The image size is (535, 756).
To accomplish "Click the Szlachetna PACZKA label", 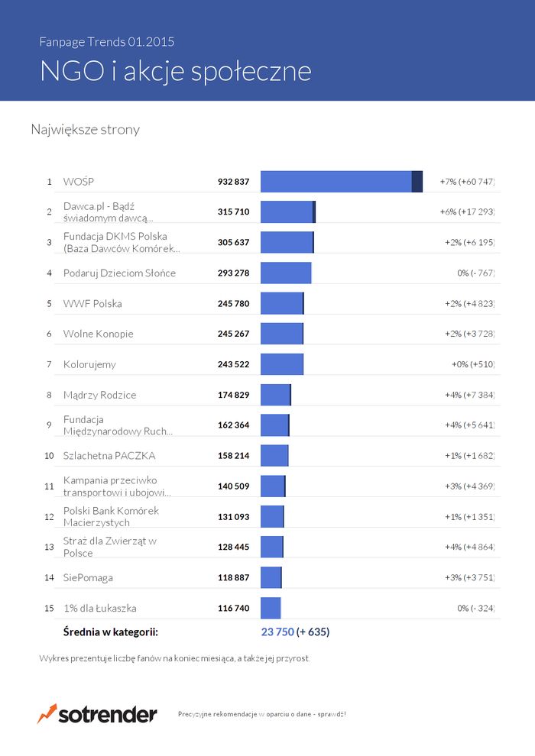I will pos(109,456).
